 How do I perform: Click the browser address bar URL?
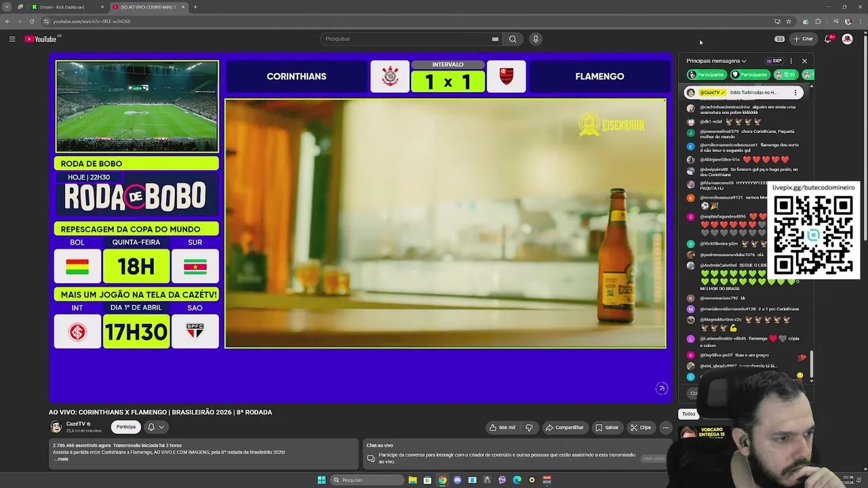click(92, 21)
